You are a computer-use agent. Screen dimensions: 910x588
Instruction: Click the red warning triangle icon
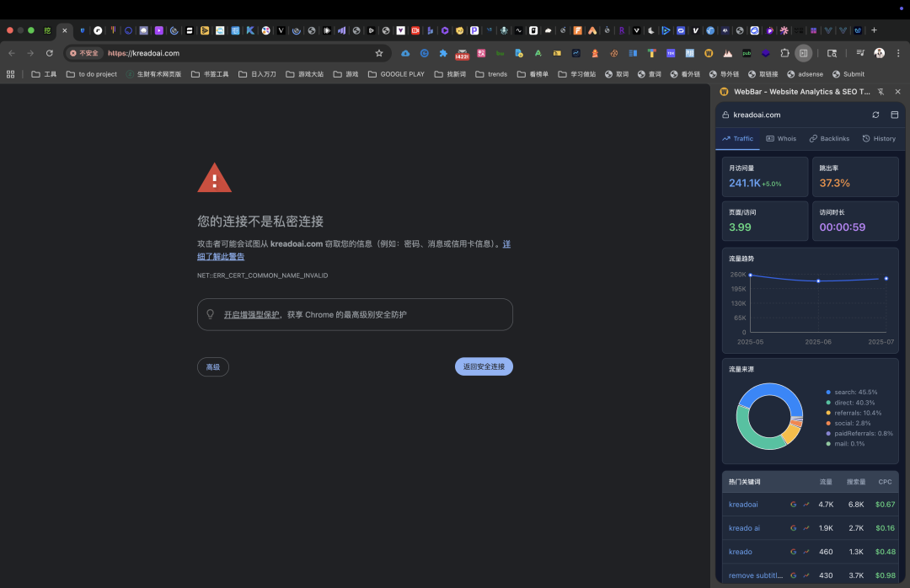[x=214, y=178]
